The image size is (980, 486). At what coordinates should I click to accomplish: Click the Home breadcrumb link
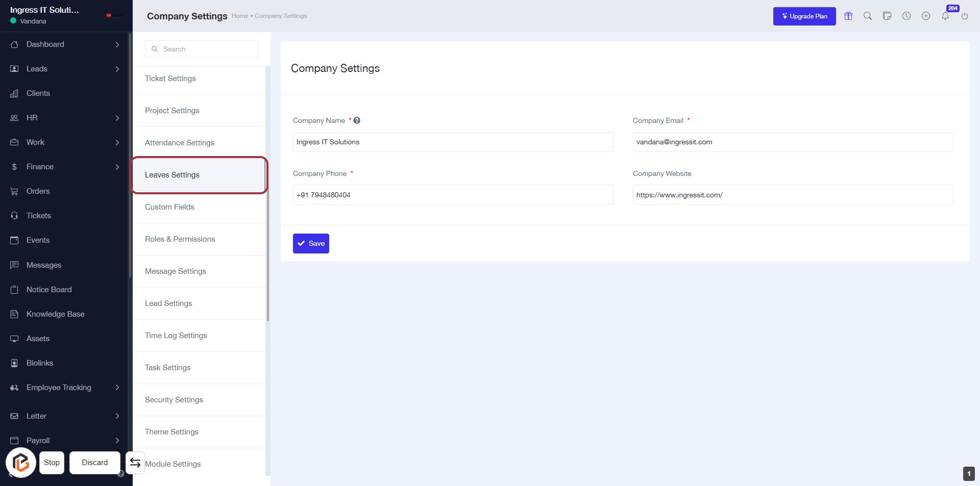coord(239,16)
